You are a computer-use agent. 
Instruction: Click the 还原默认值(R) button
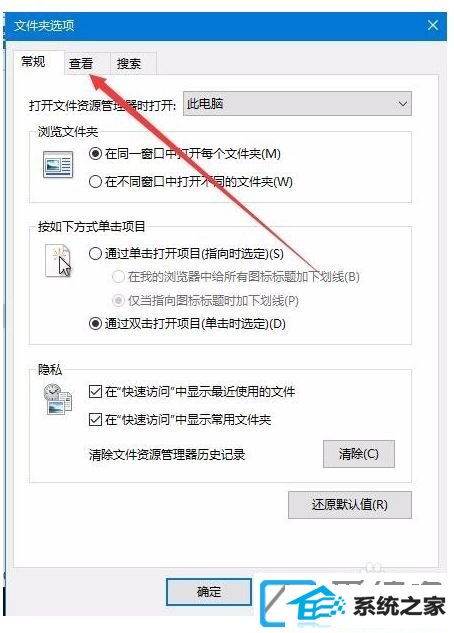point(349,505)
